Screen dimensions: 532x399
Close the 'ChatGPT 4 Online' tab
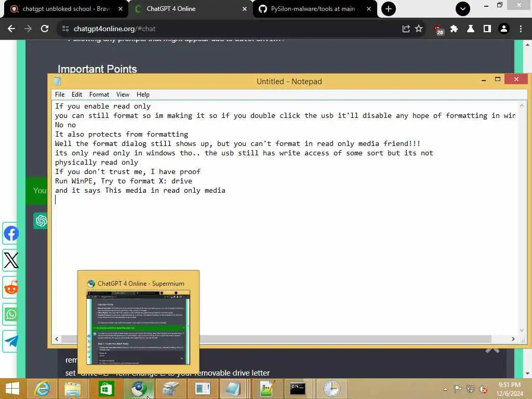(x=245, y=9)
